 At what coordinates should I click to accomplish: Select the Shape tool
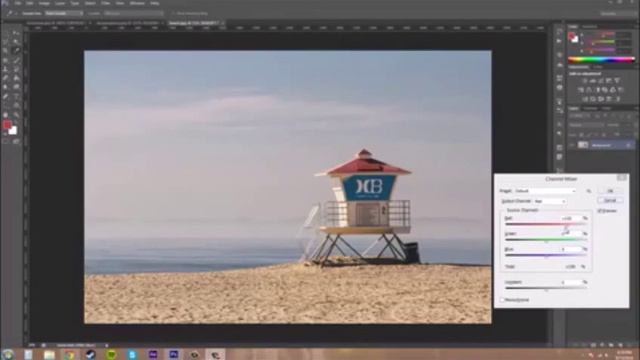click(16, 105)
